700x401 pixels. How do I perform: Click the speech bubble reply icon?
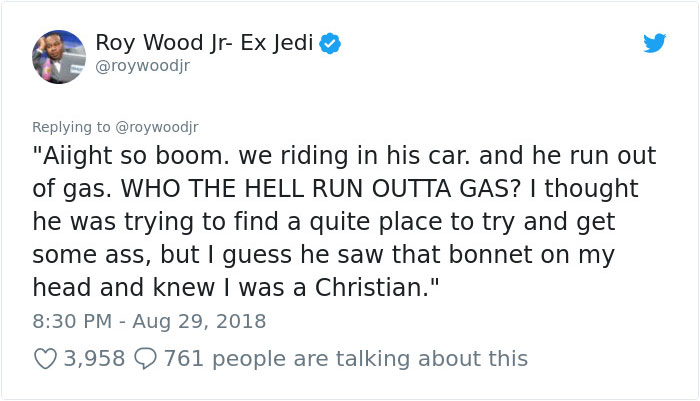click(145, 357)
